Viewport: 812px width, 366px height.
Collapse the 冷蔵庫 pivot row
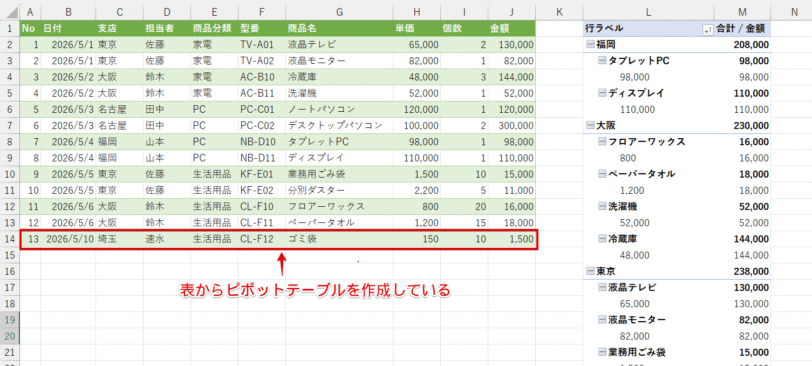pos(602,239)
